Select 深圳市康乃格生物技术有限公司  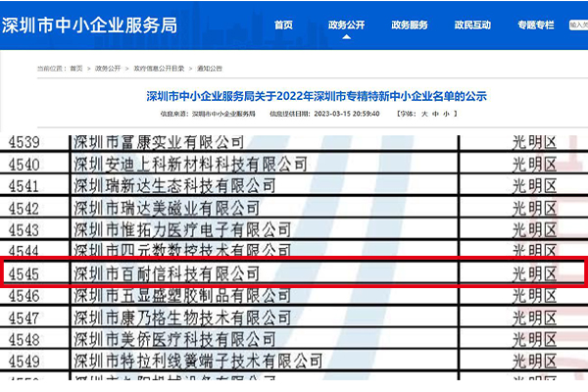(x=182, y=318)
